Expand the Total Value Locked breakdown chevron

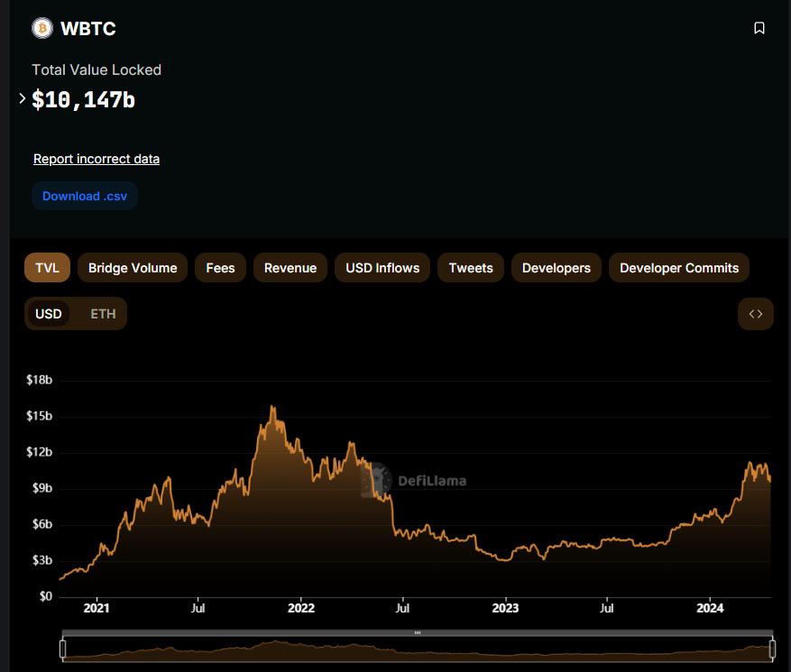(23, 98)
